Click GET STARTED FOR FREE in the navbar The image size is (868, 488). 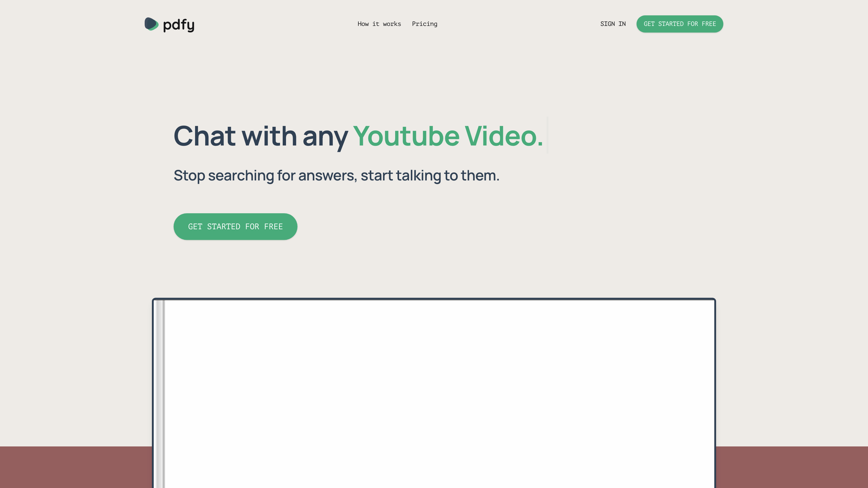(680, 23)
